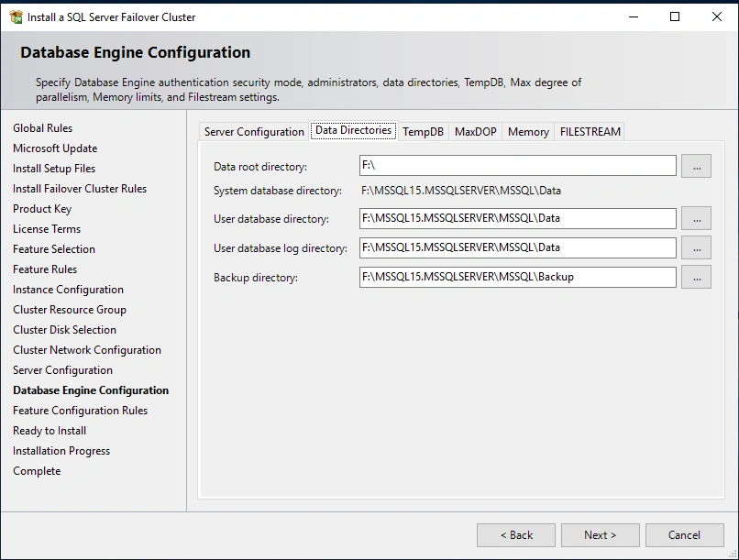739x560 pixels.
Task: Focus the User database log directory field
Action: click(518, 247)
